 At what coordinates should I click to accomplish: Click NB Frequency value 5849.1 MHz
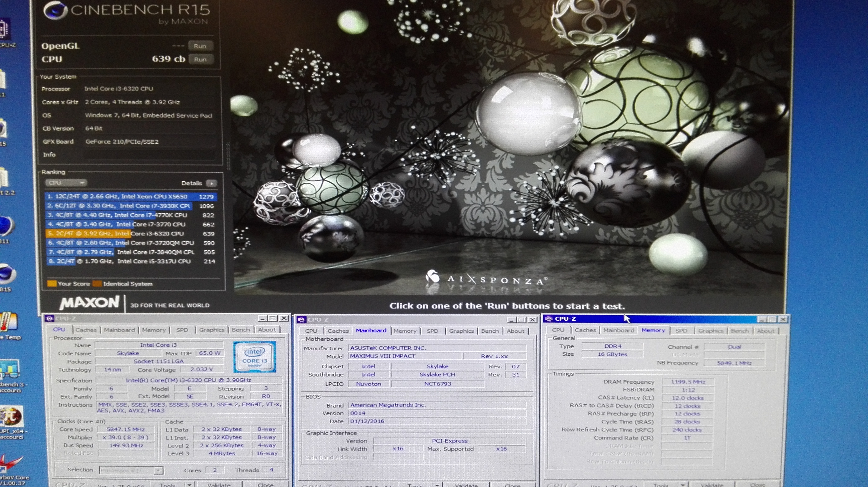(734, 363)
